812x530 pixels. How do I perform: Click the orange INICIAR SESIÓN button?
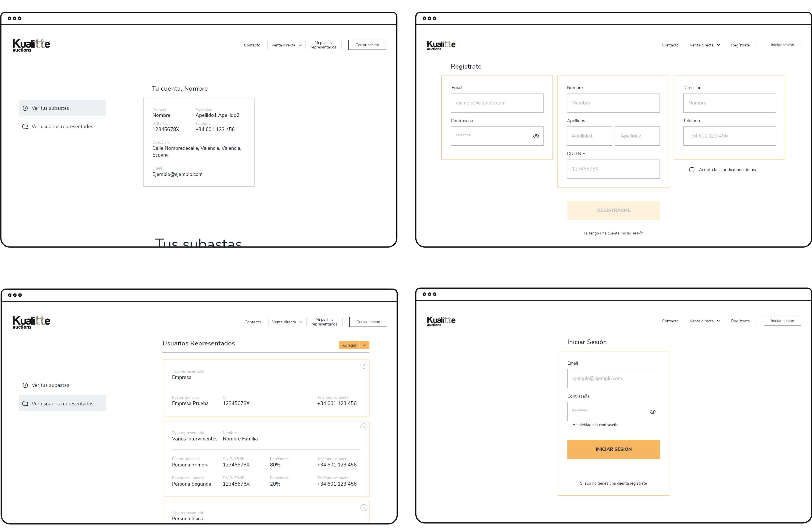[613, 449]
